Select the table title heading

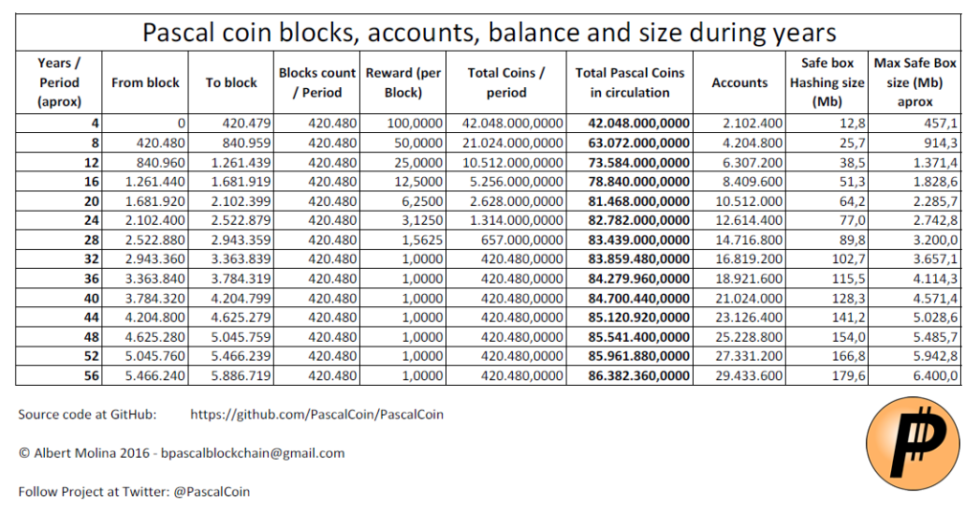pos(489,32)
